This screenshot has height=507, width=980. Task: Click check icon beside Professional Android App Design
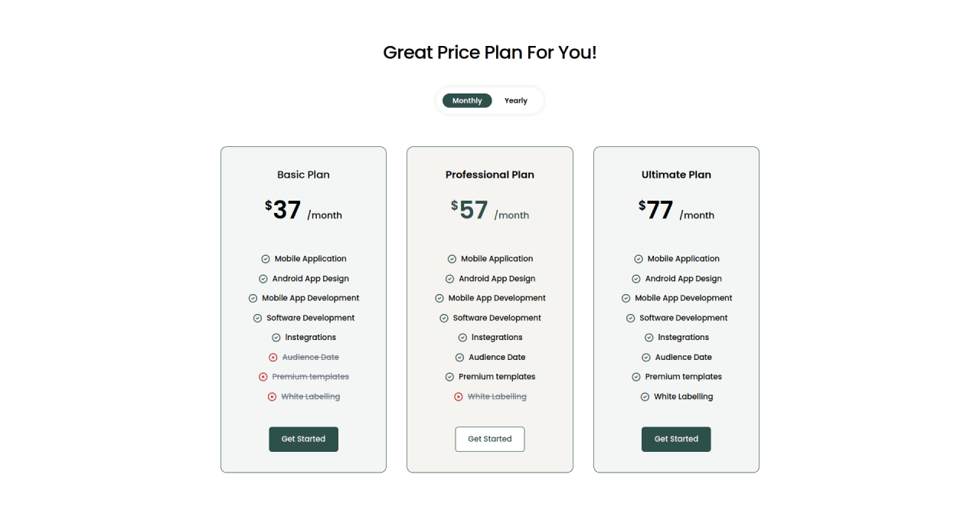pos(449,279)
